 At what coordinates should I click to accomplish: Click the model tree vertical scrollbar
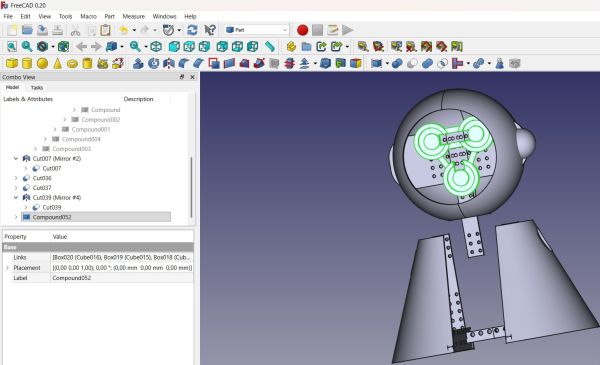point(191,187)
